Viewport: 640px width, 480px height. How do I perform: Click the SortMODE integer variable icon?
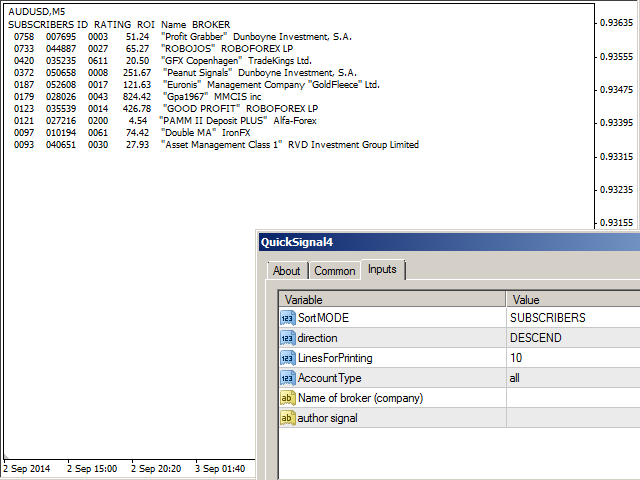tap(288, 318)
